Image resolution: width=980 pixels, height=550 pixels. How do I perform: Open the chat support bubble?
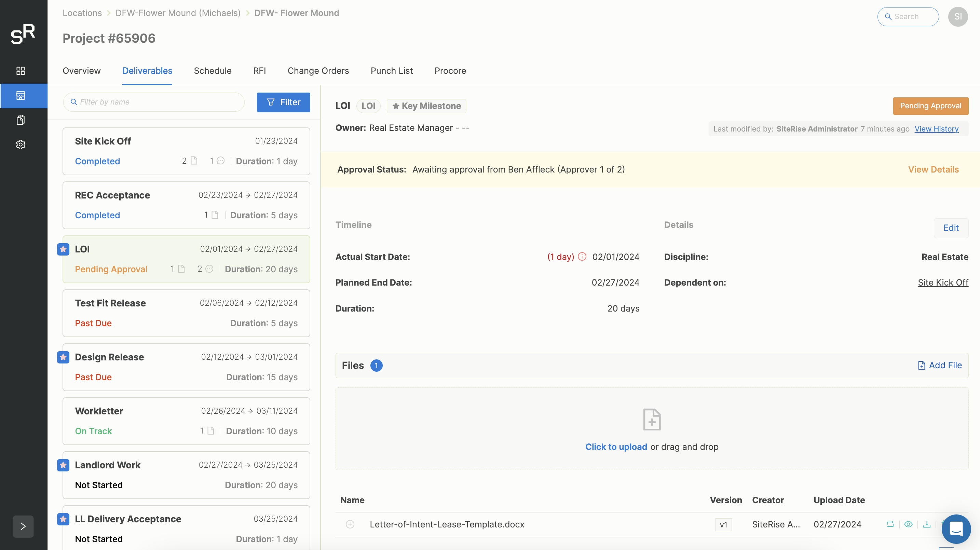click(x=956, y=529)
